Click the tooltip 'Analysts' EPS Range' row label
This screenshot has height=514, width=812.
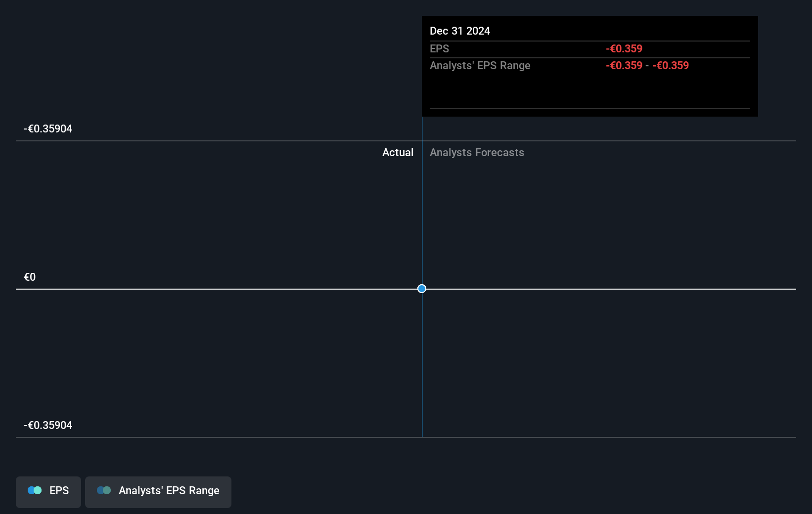pyautogui.click(x=480, y=66)
